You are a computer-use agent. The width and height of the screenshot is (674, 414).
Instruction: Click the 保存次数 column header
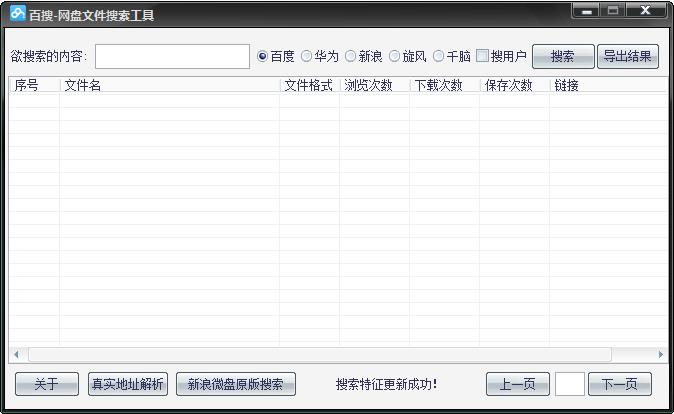[x=515, y=85]
